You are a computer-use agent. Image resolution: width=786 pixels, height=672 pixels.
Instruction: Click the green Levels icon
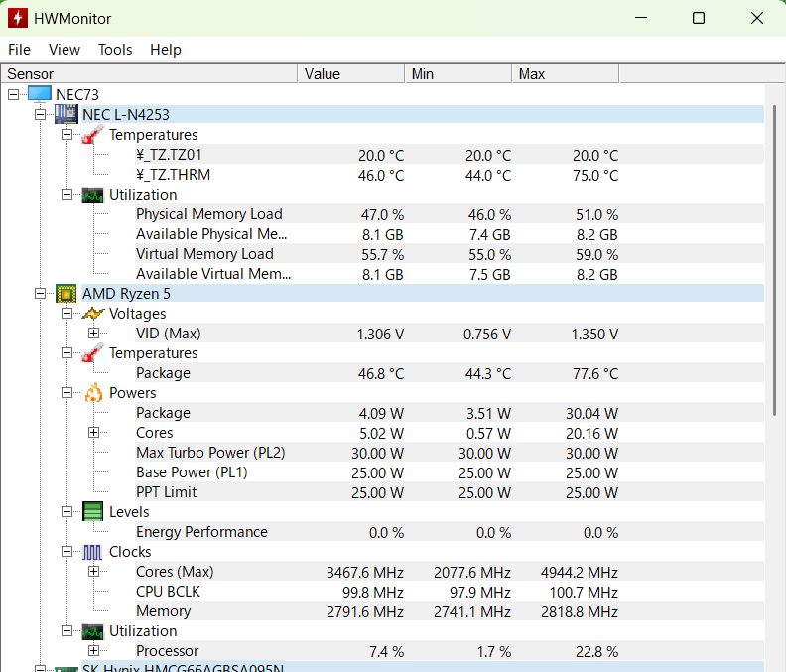[x=92, y=512]
